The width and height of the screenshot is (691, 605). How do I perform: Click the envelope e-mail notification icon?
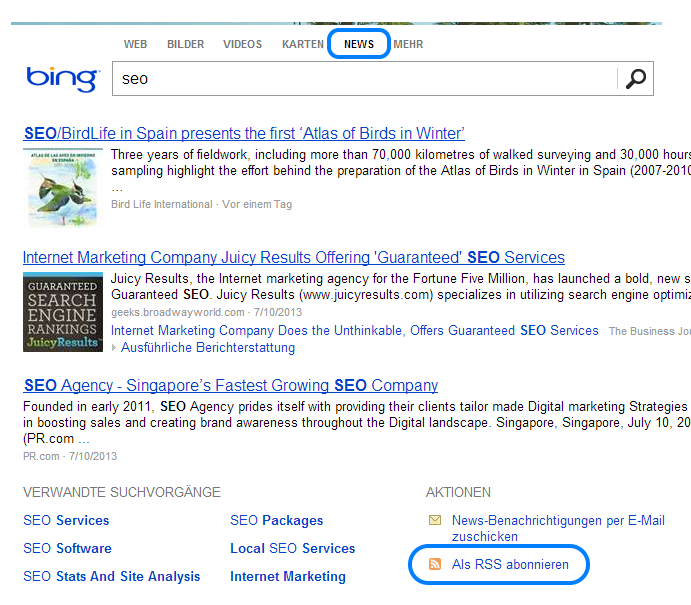pyautogui.click(x=435, y=520)
